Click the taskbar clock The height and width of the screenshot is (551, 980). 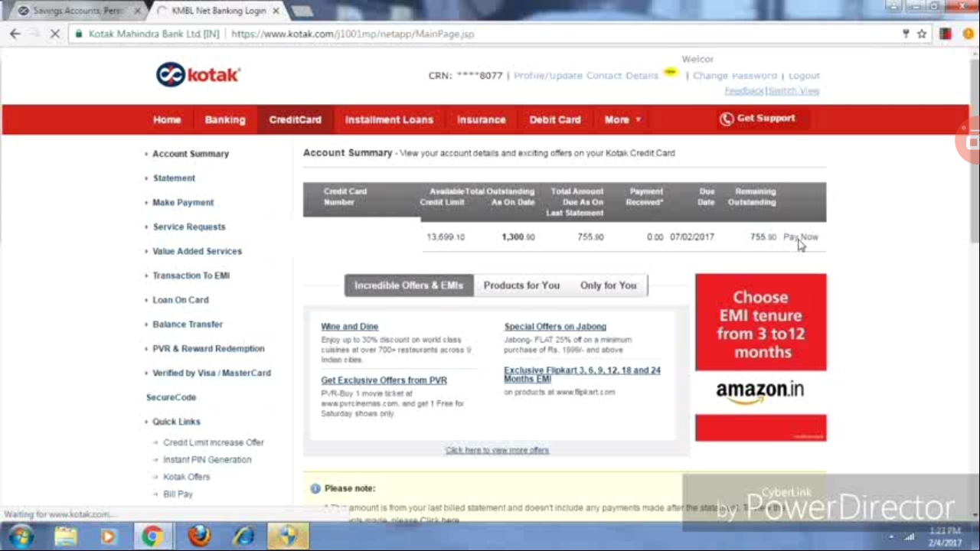point(946,536)
